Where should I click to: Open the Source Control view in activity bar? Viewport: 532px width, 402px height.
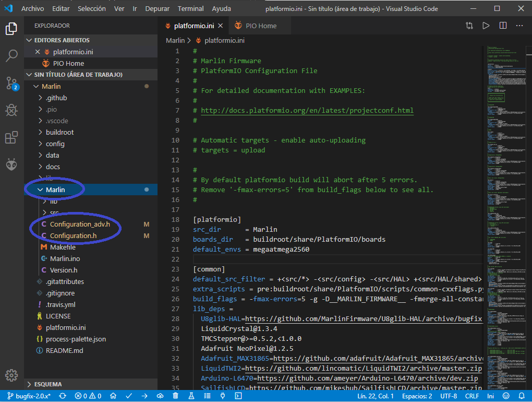11,82
